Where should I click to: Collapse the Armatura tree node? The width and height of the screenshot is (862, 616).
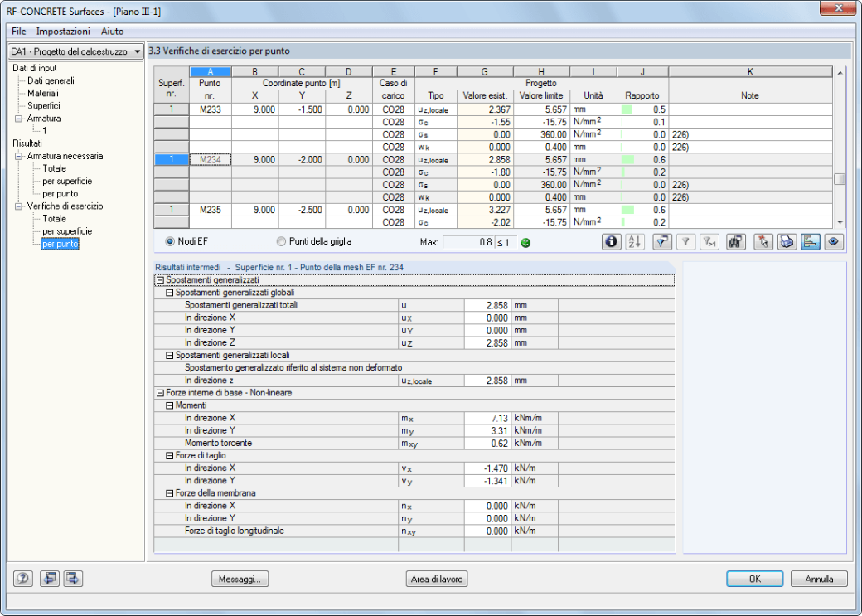click(x=20, y=119)
